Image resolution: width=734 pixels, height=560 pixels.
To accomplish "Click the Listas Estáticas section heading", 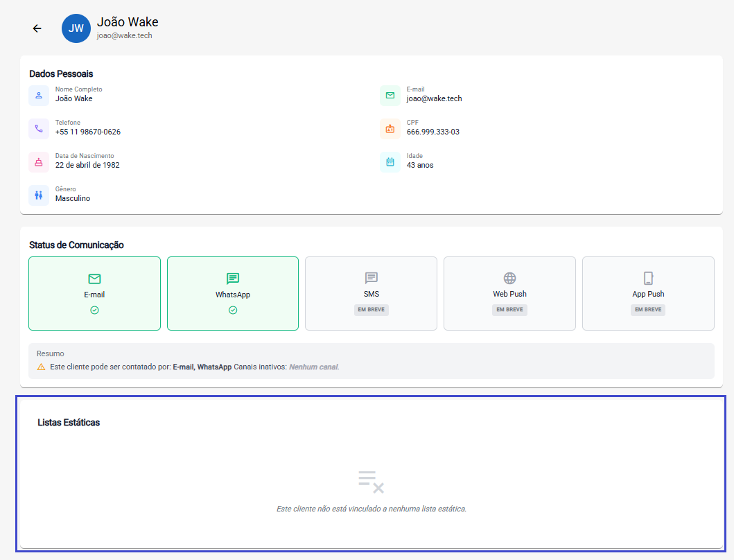I will tap(69, 423).
